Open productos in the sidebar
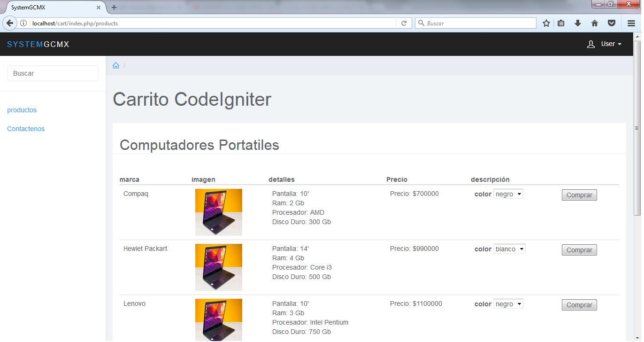This screenshot has height=342, width=644. 22,110
